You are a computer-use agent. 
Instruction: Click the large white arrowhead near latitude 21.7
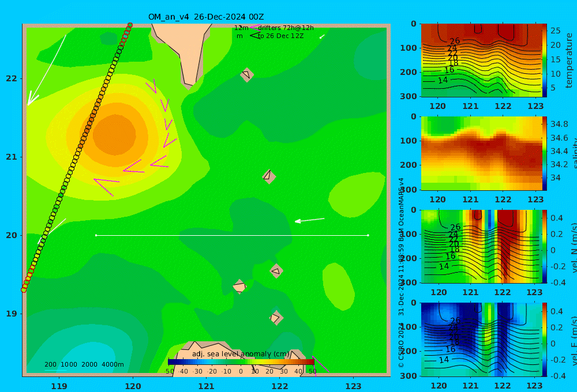point(32,100)
